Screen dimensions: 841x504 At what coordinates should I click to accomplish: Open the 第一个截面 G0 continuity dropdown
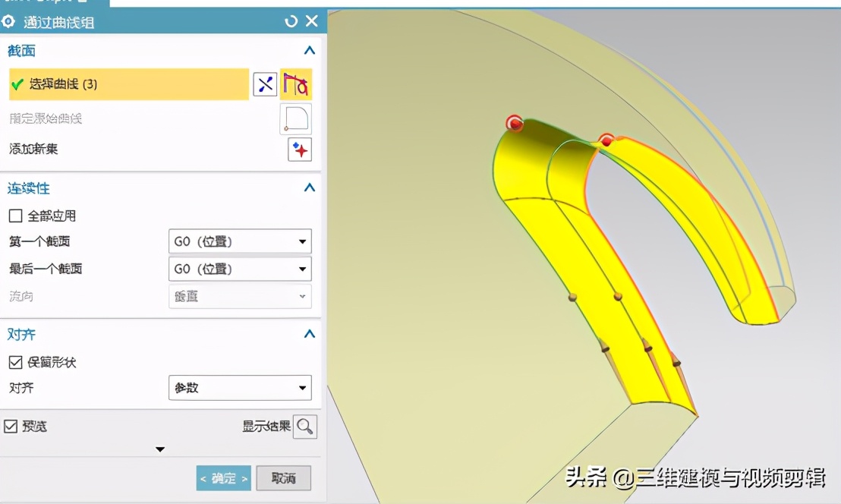pyautogui.click(x=240, y=241)
